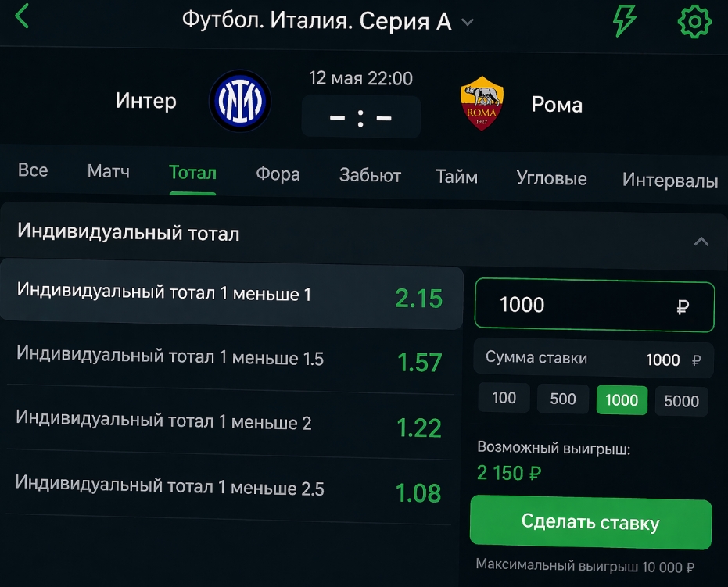The width and height of the screenshot is (728, 587).
Task: Select odds 1.57 for меньше 1.5
Action: point(419,363)
